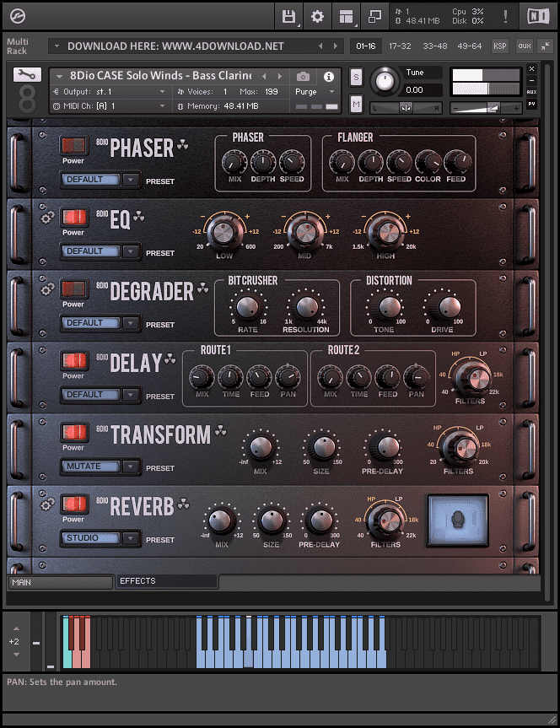Image resolution: width=560 pixels, height=728 pixels.
Task: Go to previous multi preset arrow
Action: 320,46
